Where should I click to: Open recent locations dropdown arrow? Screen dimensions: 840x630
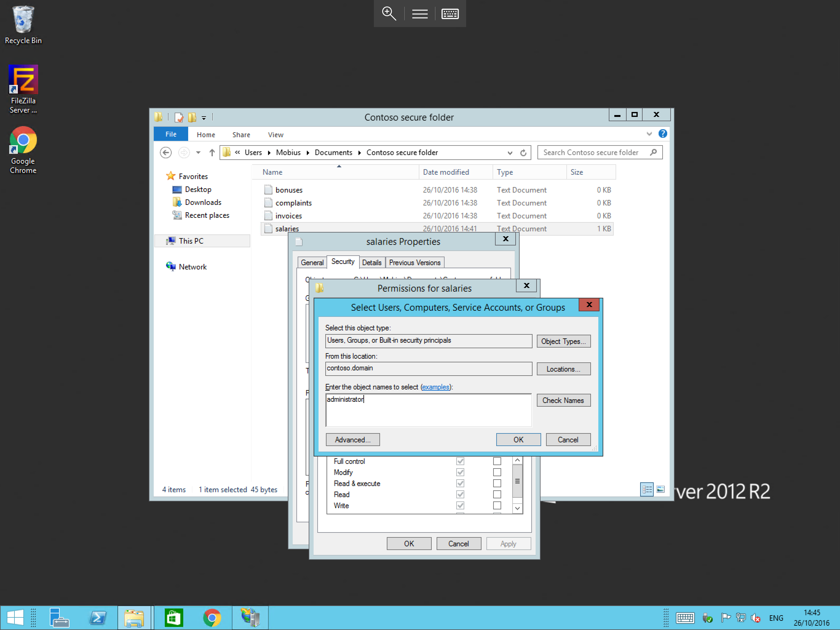point(198,152)
